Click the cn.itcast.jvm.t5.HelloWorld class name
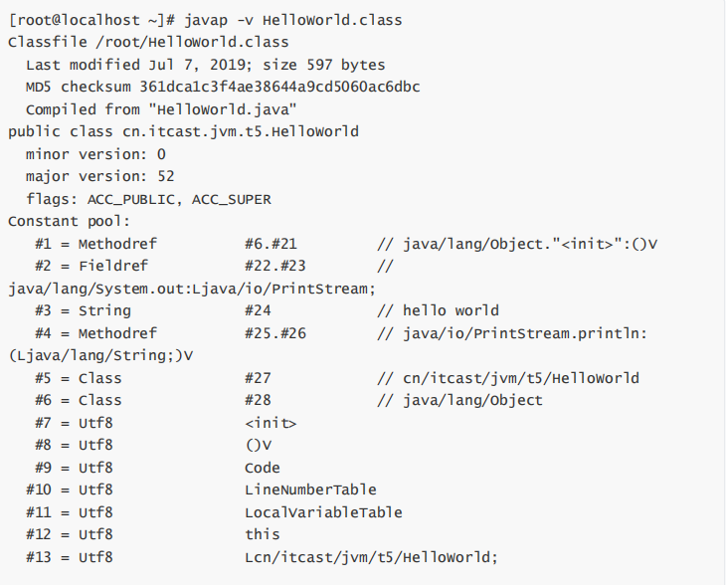 [x=241, y=132]
